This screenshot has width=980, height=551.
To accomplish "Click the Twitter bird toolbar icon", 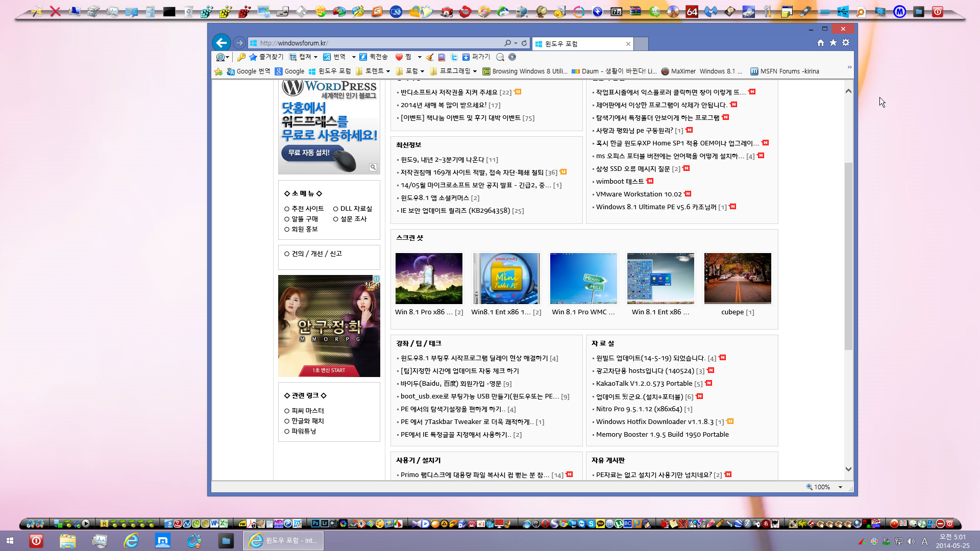I will click(x=454, y=57).
